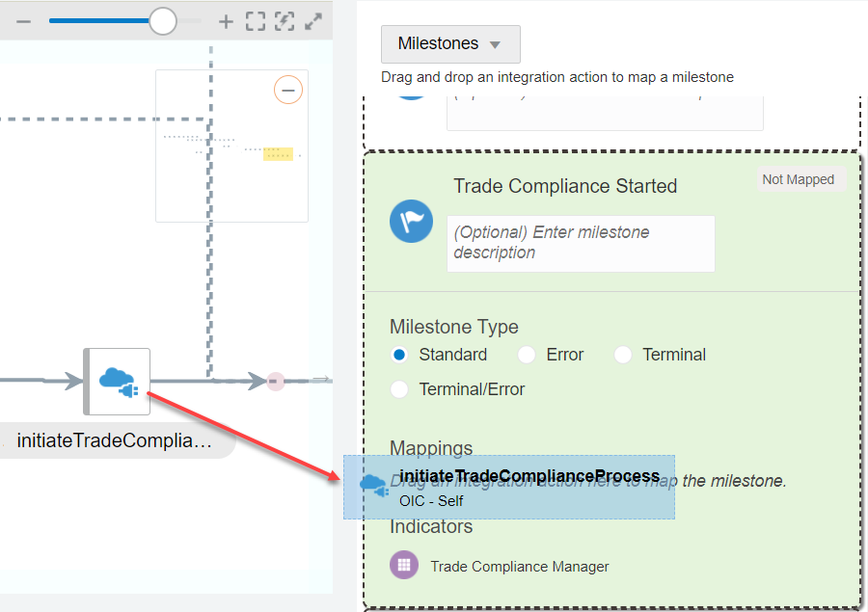Image resolution: width=868 pixels, height=612 pixels.
Task: Click the initiateTradeComplianceProcess cloud icon
Action: 375,487
